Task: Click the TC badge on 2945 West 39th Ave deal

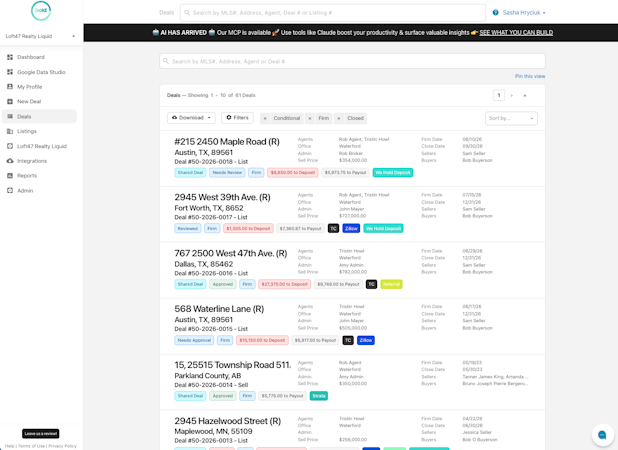Action: pyautogui.click(x=333, y=229)
